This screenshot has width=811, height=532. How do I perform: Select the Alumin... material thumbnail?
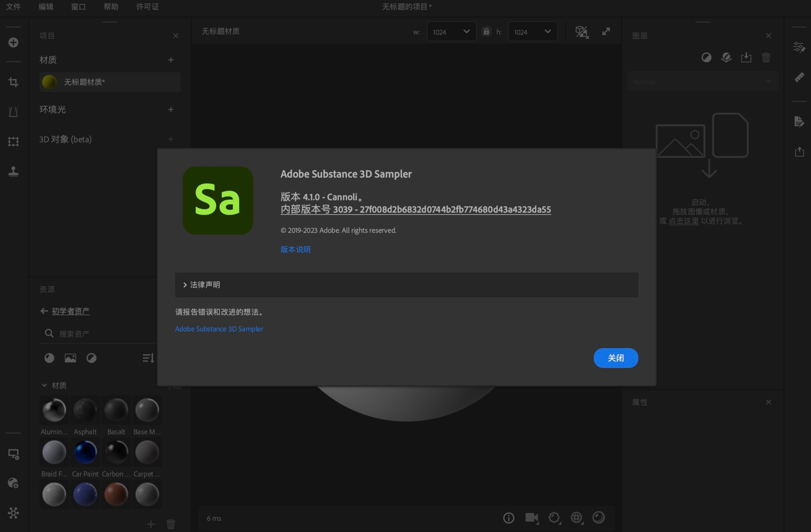click(x=54, y=410)
